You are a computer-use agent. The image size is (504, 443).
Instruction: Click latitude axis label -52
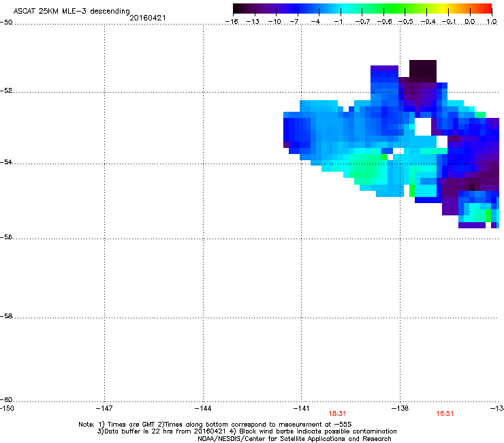(x=6, y=91)
